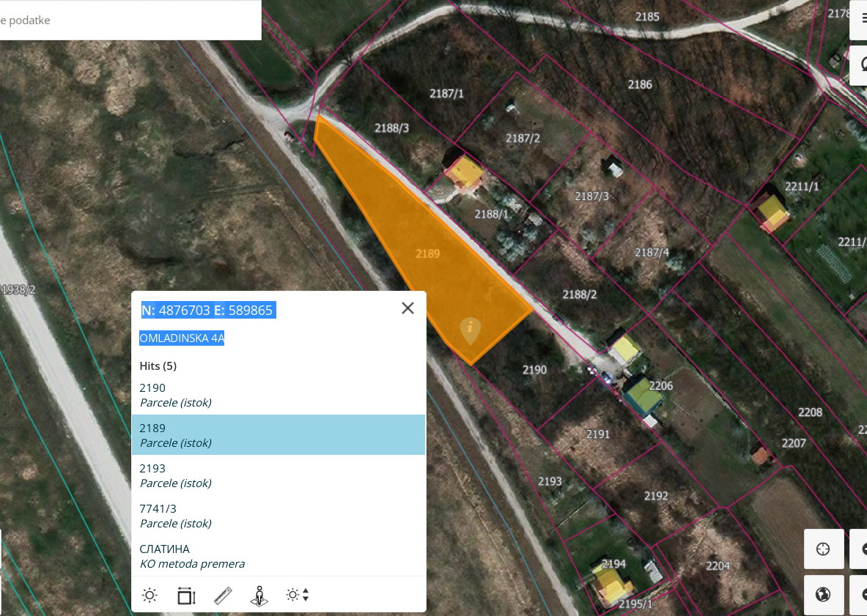Viewport: 867px width, 616px height.
Task: Click parcel label 2186 on the map
Action: [x=640, y=84]
